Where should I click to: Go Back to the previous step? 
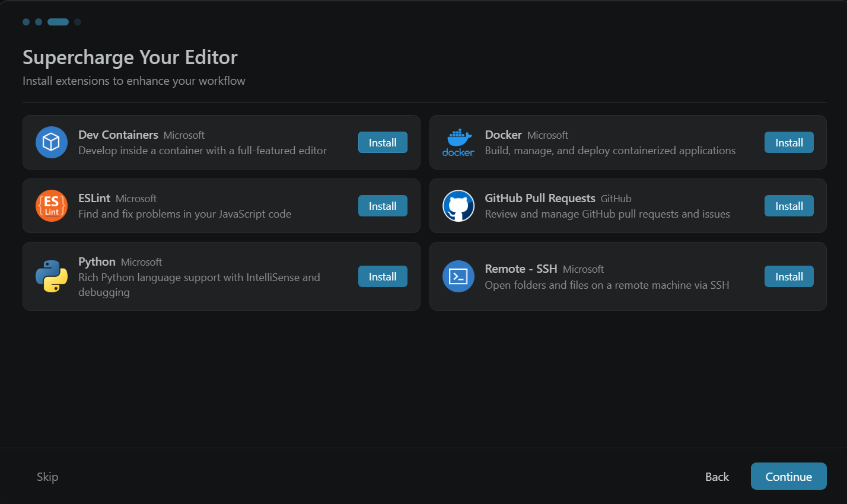pyautogui.click(x=717, y=476)
